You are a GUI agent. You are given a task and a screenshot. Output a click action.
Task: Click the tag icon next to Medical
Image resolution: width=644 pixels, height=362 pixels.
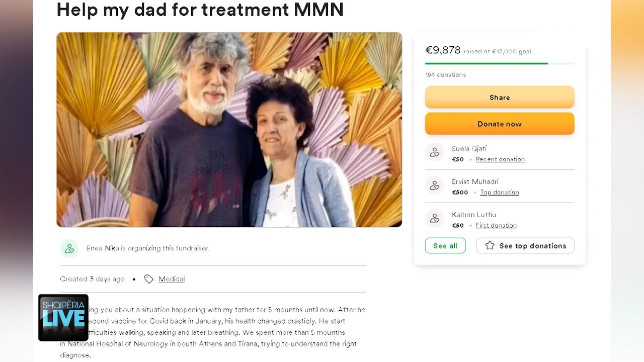tap(148, 279)
